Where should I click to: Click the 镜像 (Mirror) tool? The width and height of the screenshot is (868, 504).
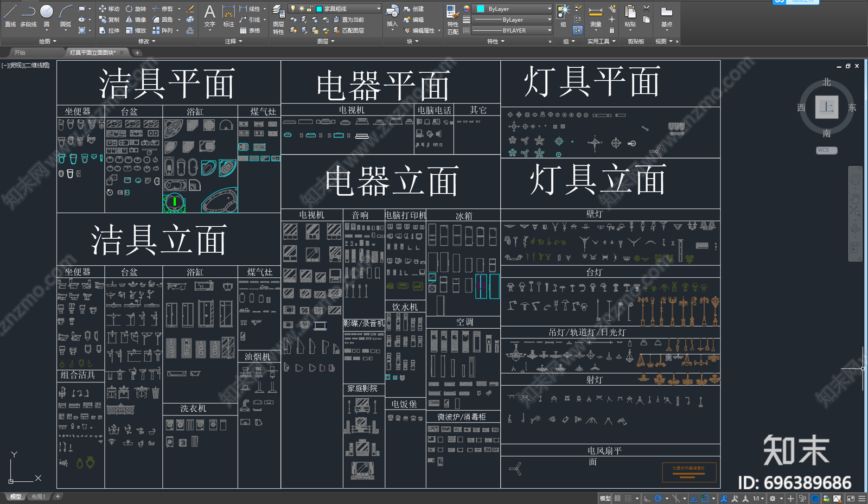click(x=136, y=20)
